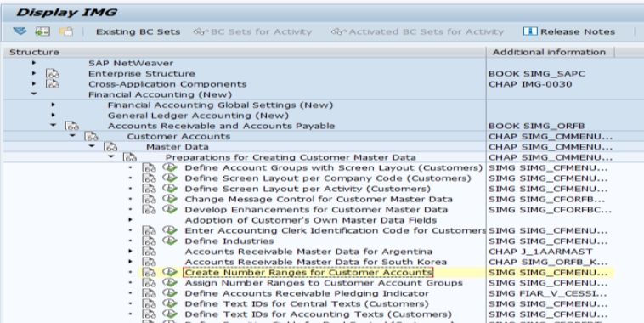Viewport: 644px width, 323px height.
Task: Click BOOK SIMG_SAPC additional info cell
Action: (x=537, y=74)
